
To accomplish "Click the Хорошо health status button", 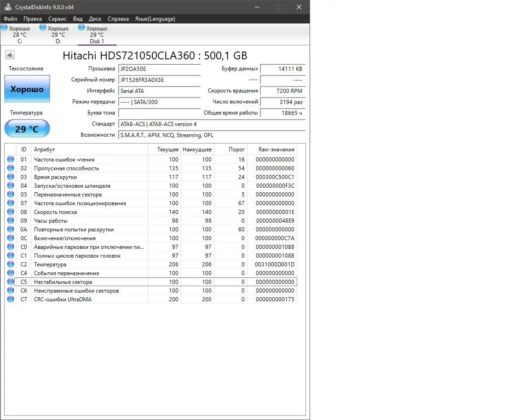I will tap(27, 89).
